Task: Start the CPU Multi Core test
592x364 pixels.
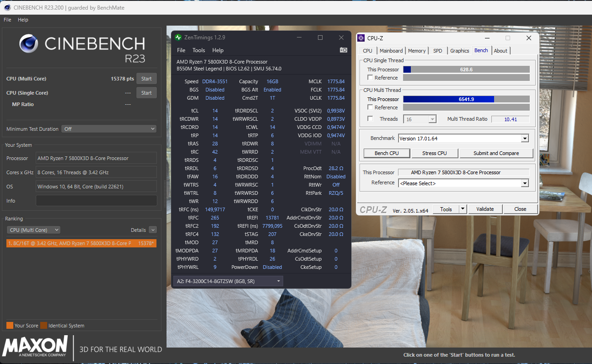Action: (x=146, y=79)
